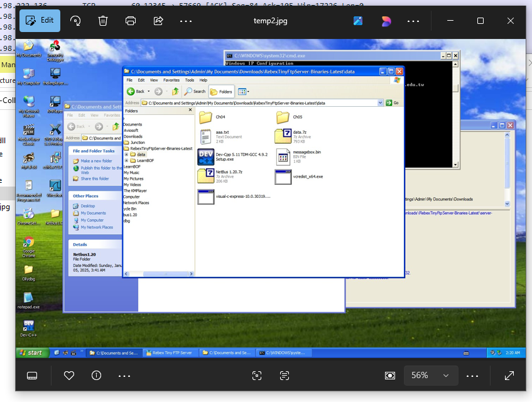The height and width of the screenshot is (402, 532).
Task: Open the three-dot menu beside the info icon
Action: click(x=124, y=376)
